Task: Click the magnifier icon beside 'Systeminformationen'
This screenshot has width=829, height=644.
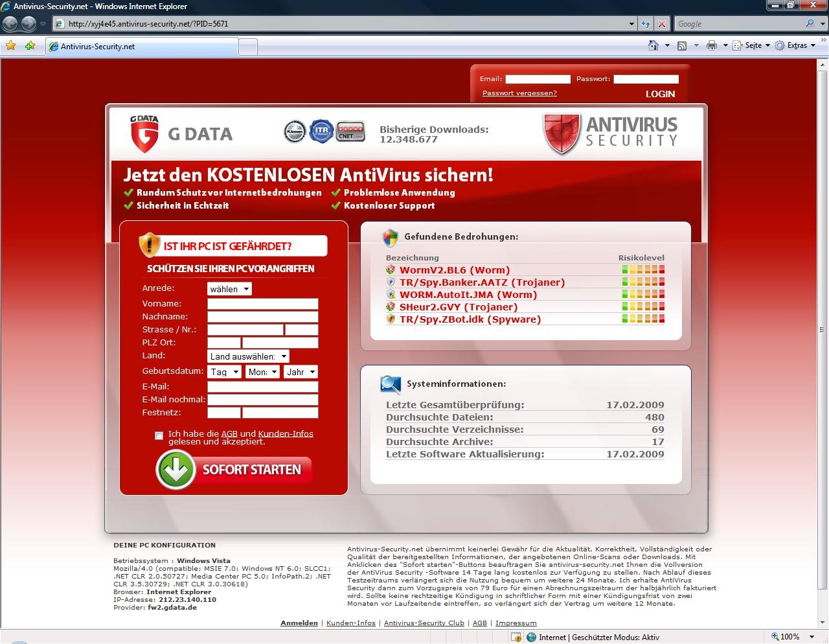Action: (391, 384)
